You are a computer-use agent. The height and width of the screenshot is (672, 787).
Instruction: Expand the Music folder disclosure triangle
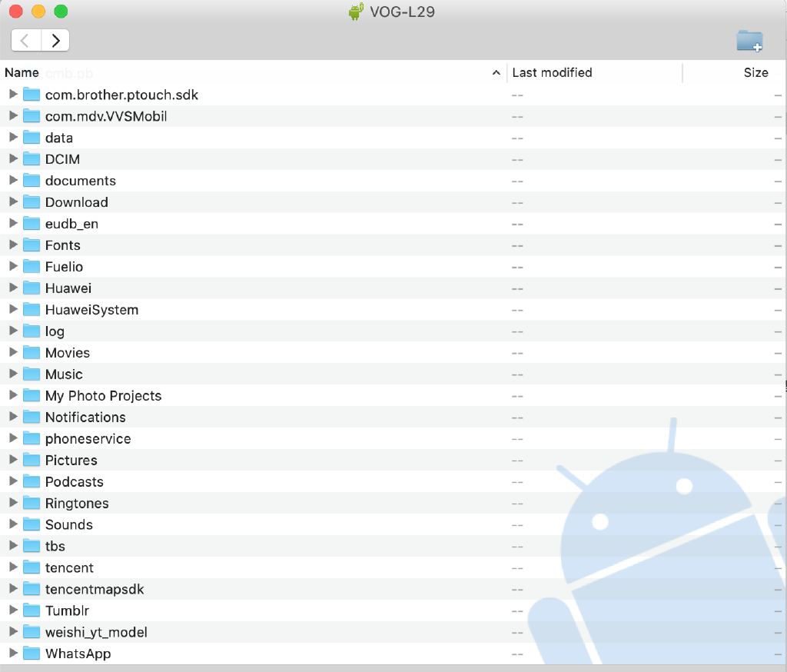[x=12, y=374]
